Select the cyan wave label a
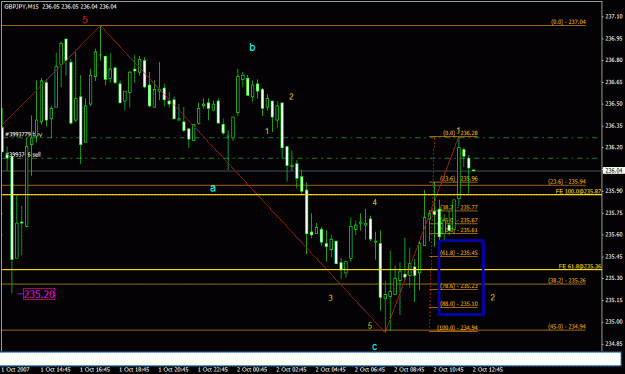 [213, 188]
